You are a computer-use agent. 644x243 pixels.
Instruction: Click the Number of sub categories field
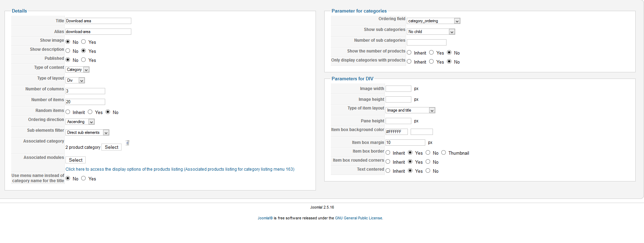coord(427,42)
